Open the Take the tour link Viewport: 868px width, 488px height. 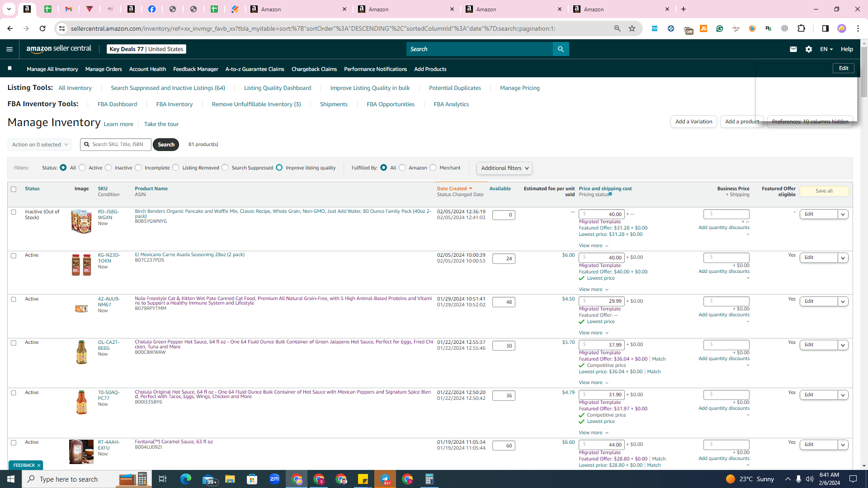[161, 124]
